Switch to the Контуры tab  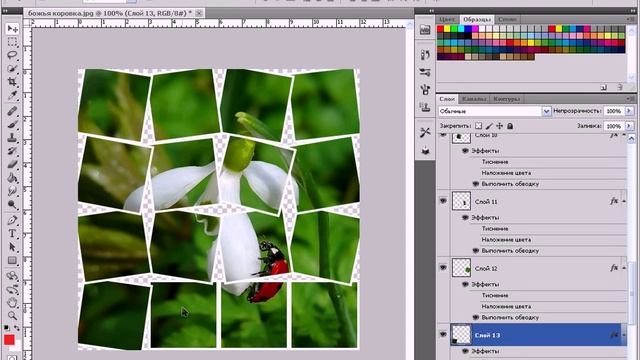(x=507, y=99)
